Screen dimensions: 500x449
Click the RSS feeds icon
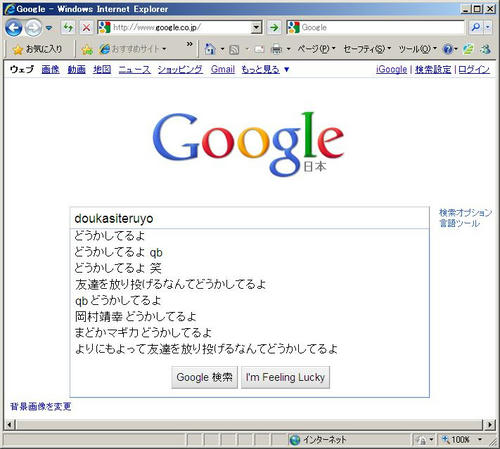234,50
